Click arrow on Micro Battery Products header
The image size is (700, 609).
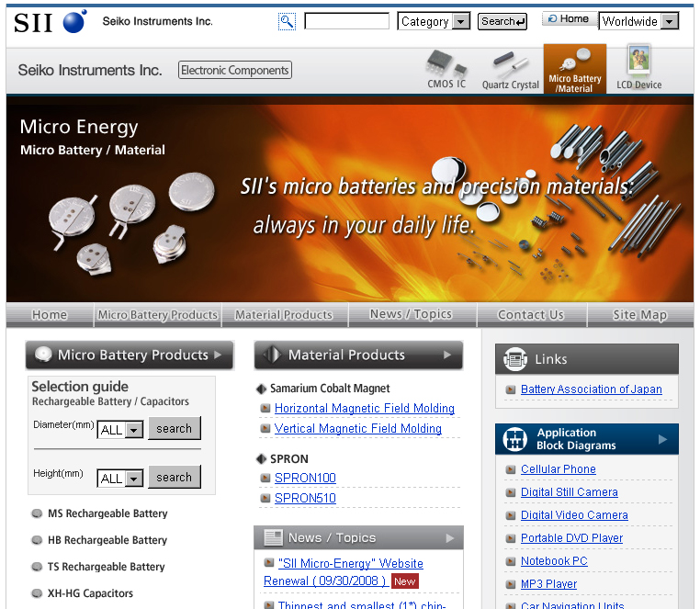[218, 355]
